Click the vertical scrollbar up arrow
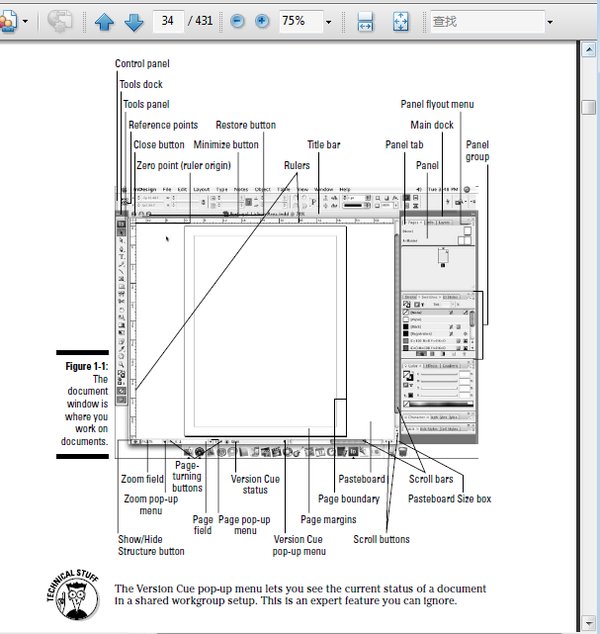The image size is (600, 634). pyautogui.click(x=589, y=50)
